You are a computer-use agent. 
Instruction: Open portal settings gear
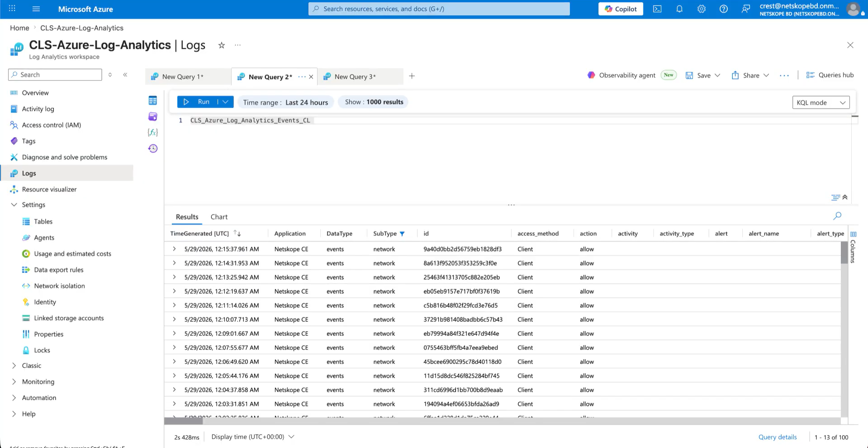pyautogui.click(x=702, y=9)
